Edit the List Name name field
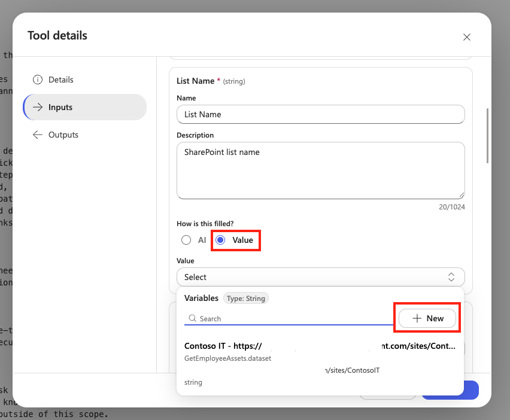The image size is (510, 420). [320, 114]
